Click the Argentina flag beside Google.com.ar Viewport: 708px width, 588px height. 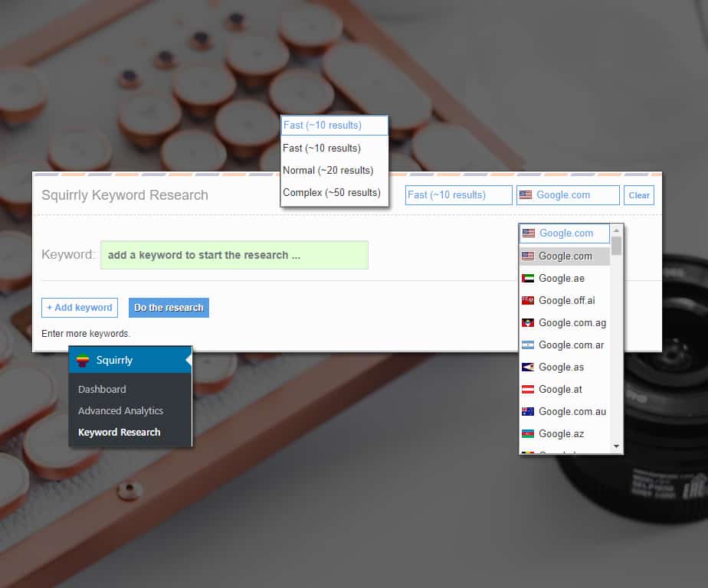click(x=527, y=345)
